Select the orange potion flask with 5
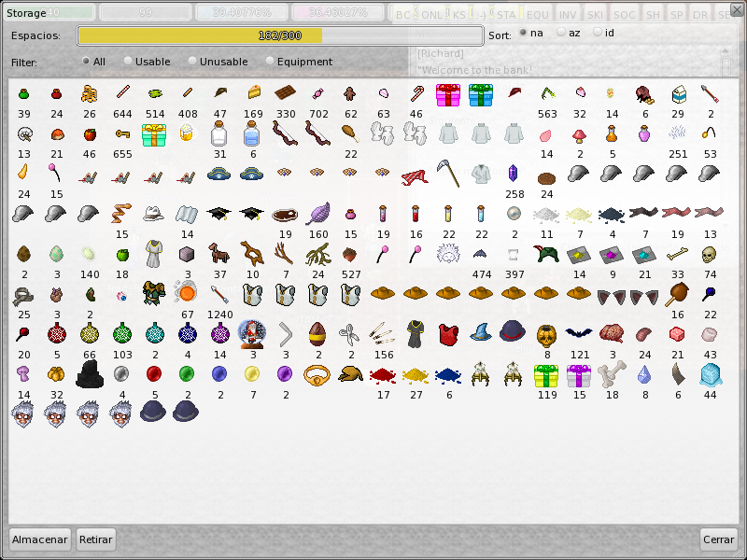 pos(612,133)
